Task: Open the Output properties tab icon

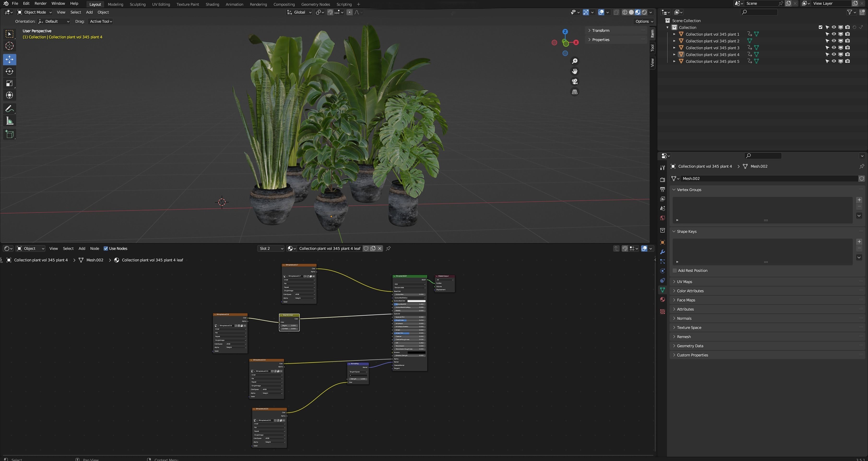Action: coord(662,189)
